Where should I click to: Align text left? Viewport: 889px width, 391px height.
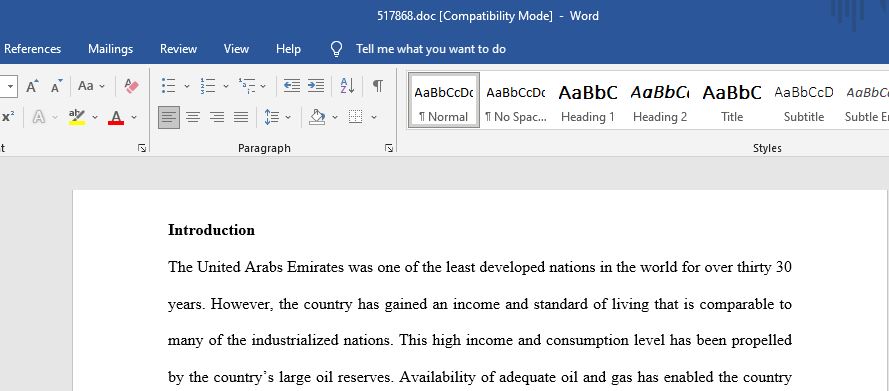[x=169, y=117]
